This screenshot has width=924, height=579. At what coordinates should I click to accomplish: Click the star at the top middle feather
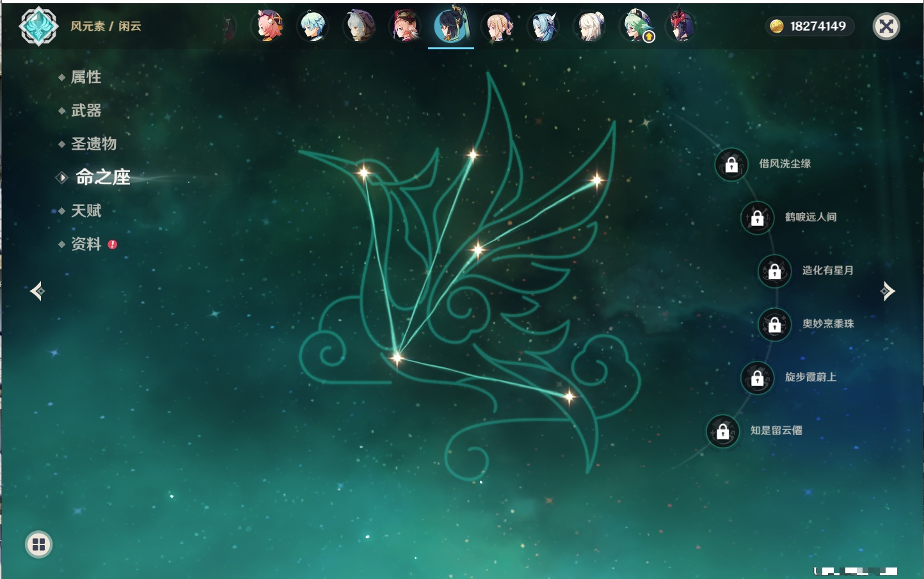click(472, 154)
